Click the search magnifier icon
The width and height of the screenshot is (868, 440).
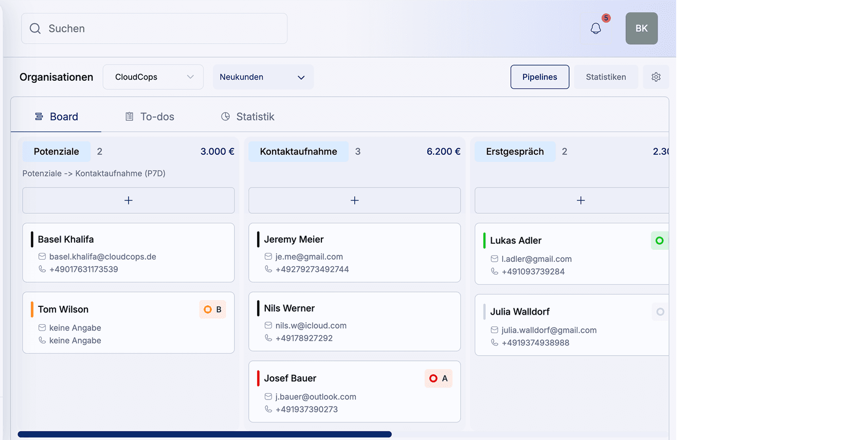click(x=35, y=28)
